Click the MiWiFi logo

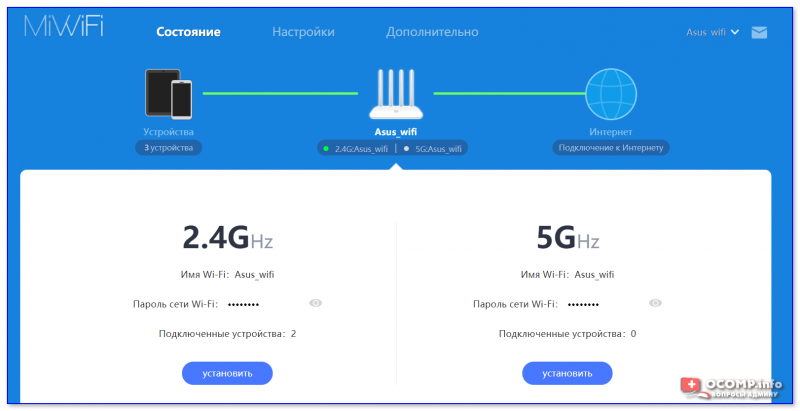point(64,26)
